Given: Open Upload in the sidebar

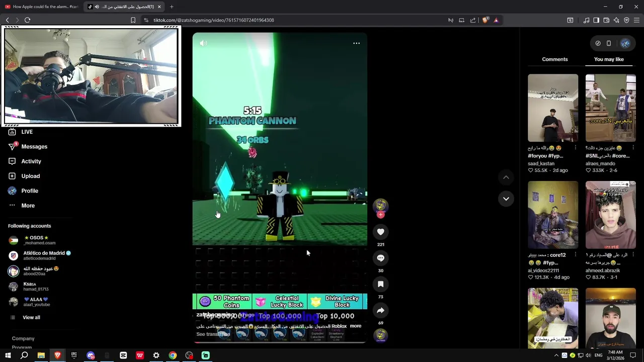Looking at the screenshot, I should click(x=24, y=176).
